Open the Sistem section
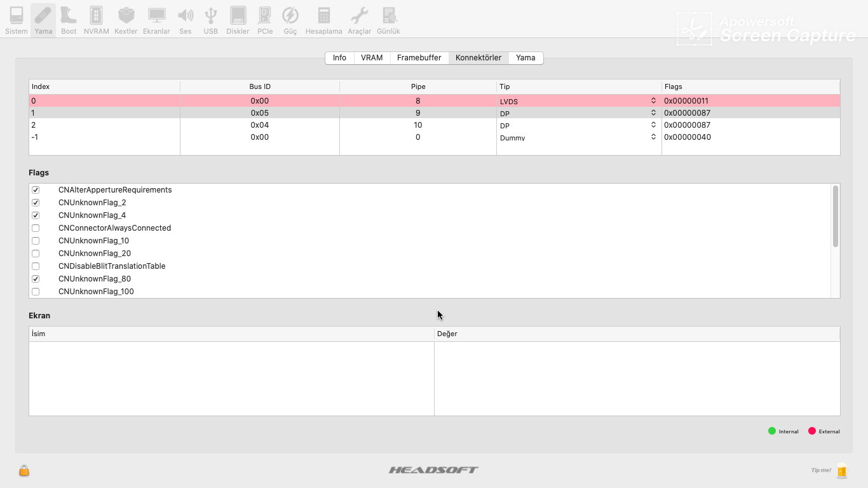The height and width of the screenshot is (488, 868). pos(16,19)
